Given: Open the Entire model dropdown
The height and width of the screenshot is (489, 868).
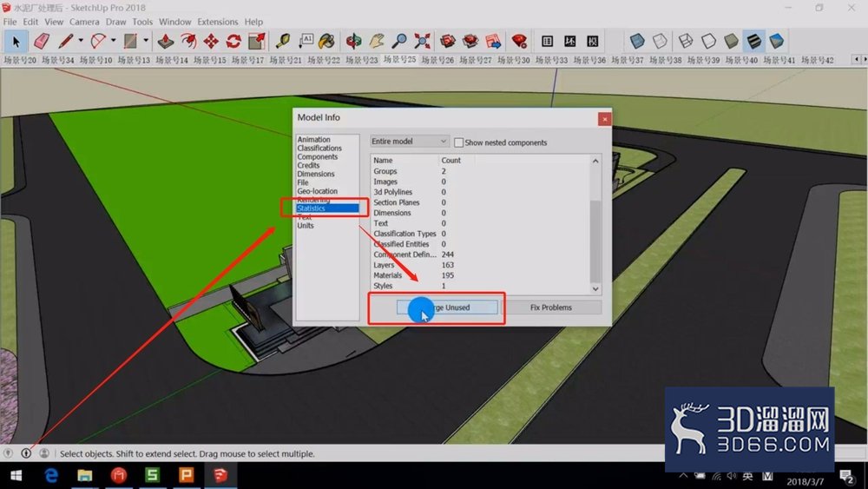Looking at the screenshot, I should 409,142.
